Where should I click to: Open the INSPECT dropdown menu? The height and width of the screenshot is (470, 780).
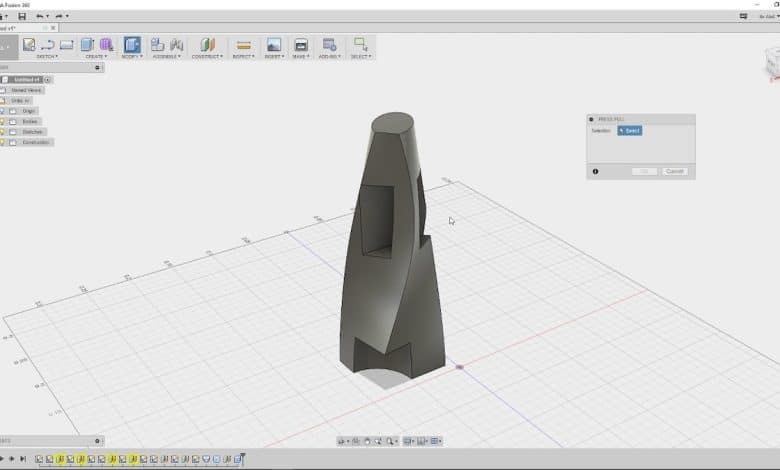click(x=244, y=57)
